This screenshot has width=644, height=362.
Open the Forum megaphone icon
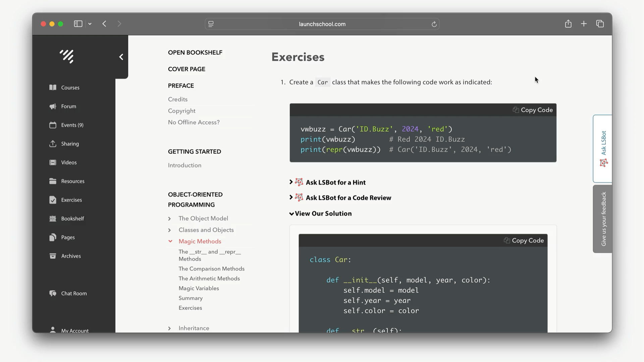[53, 106]
